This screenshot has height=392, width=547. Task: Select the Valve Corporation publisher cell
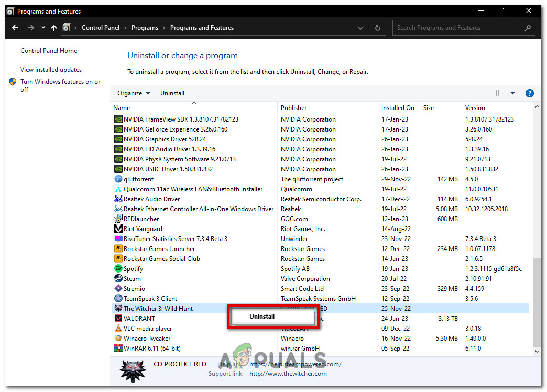[305, 279]
